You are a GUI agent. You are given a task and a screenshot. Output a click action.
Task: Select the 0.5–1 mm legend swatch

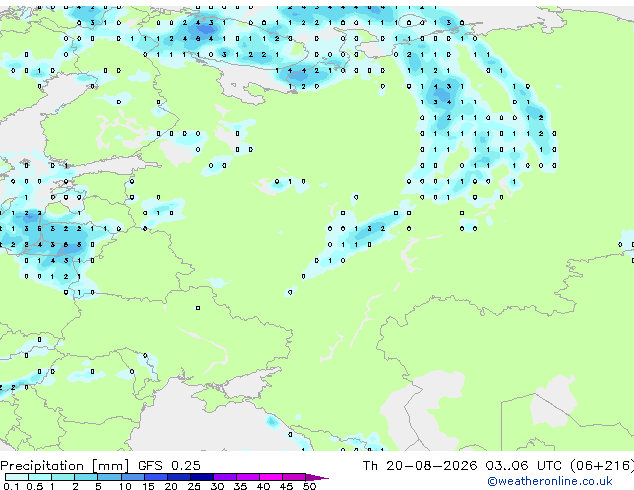tap(40, 477)
